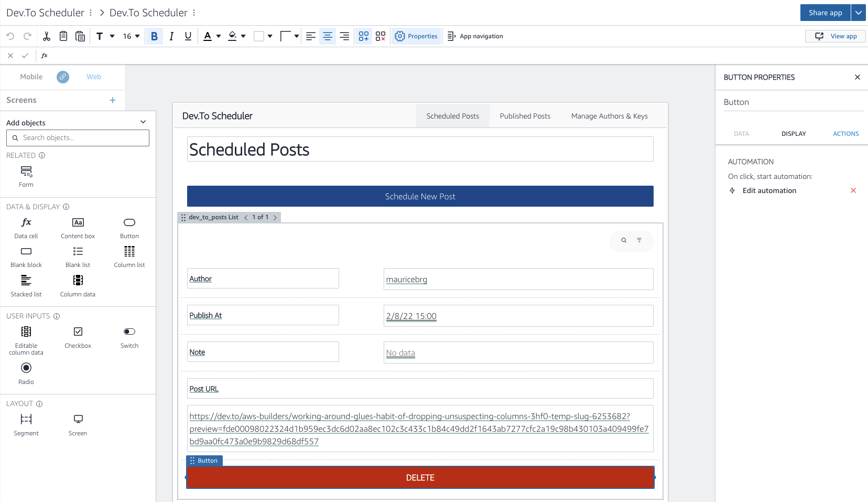The image size is (868, 502).
Task: Click the fill bucket color swatch
Action: 232,36
